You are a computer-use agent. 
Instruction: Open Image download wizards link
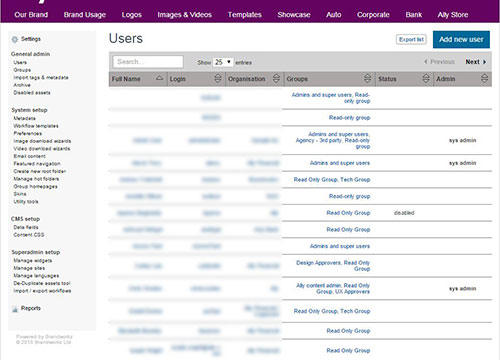[42, 141]
